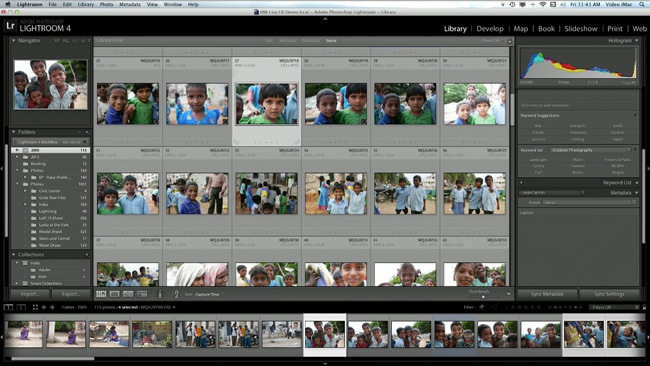This screenshot has width=650, height=366.
Task: Open the Filters Off dropdown in filmstrip bar
Action: pyautogui.click(x=614, y=307)
